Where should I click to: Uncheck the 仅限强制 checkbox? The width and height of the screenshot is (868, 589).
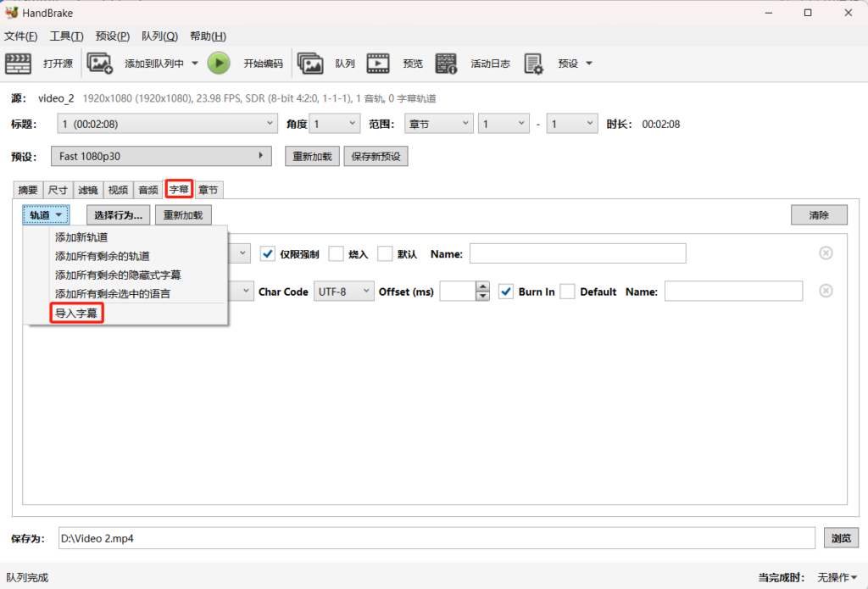coord(268,253)
